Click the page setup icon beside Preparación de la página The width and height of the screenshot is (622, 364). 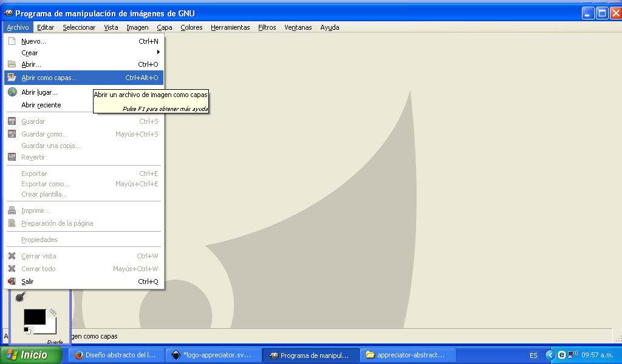point(12,223)
